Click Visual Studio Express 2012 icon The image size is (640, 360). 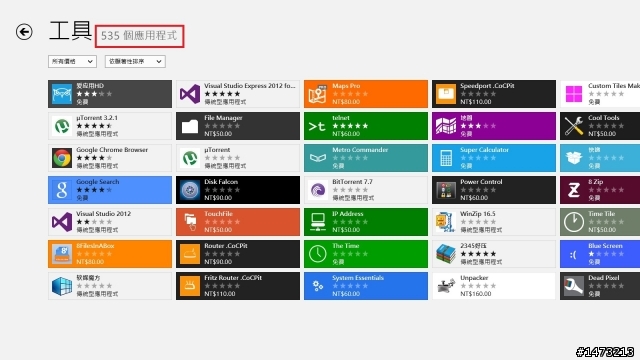pos(190,94)
